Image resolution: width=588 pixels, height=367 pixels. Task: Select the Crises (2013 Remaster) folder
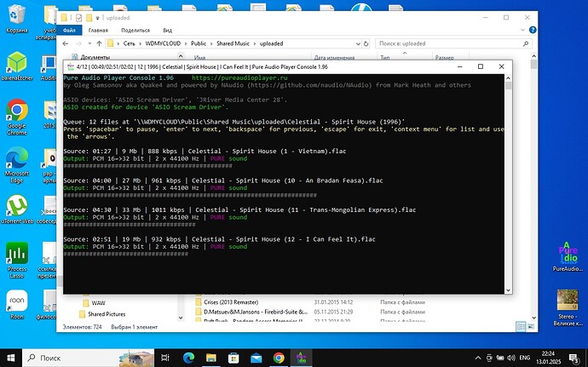tap(231, 302)
